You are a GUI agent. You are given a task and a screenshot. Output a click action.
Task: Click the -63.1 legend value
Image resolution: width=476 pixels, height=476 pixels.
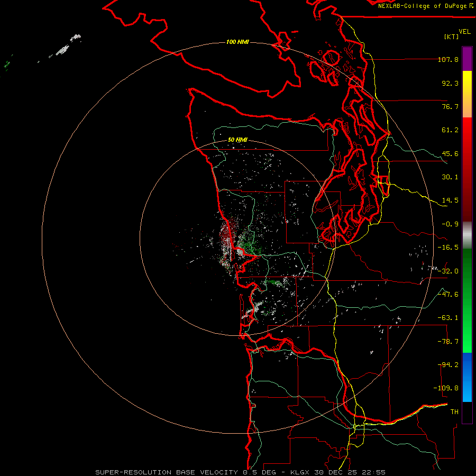click(448, 318)
